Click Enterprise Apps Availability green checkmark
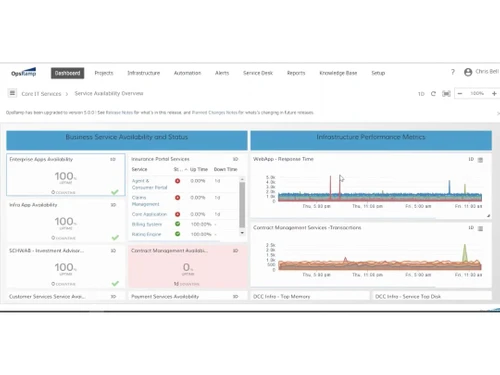The image size is (500, 375). [115, 192]
